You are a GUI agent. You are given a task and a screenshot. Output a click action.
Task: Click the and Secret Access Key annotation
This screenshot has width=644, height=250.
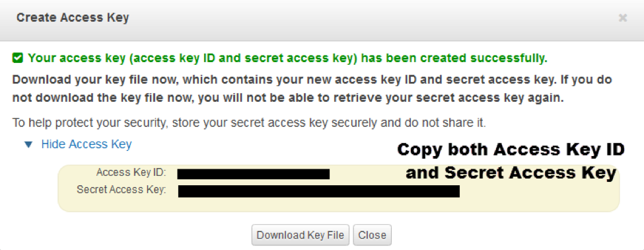[x=511, y=173]
